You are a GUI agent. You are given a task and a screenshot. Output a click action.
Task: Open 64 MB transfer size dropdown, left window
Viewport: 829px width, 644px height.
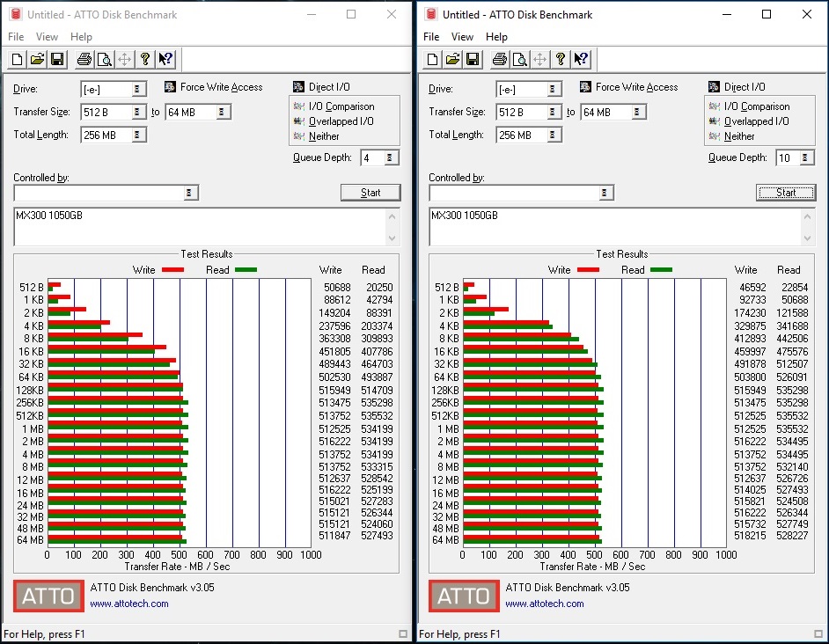click(x=222, y=112)
